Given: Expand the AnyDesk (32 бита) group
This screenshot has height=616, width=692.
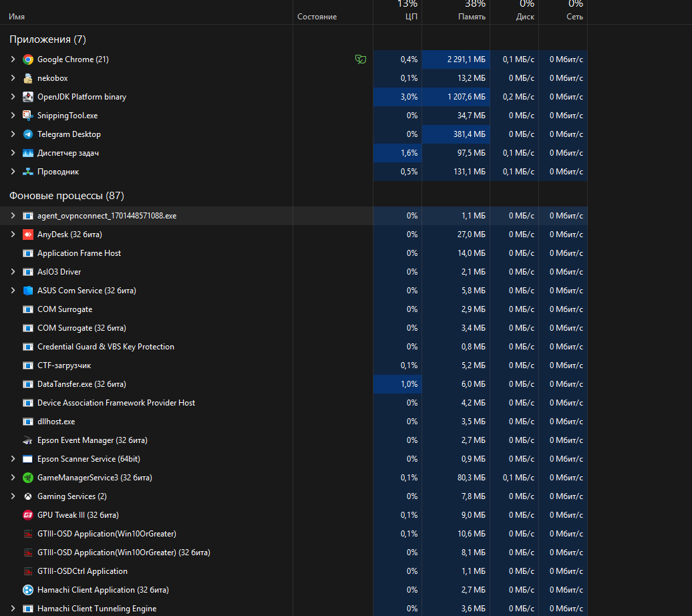Looking at the screenshot, I should click(13, 235).
